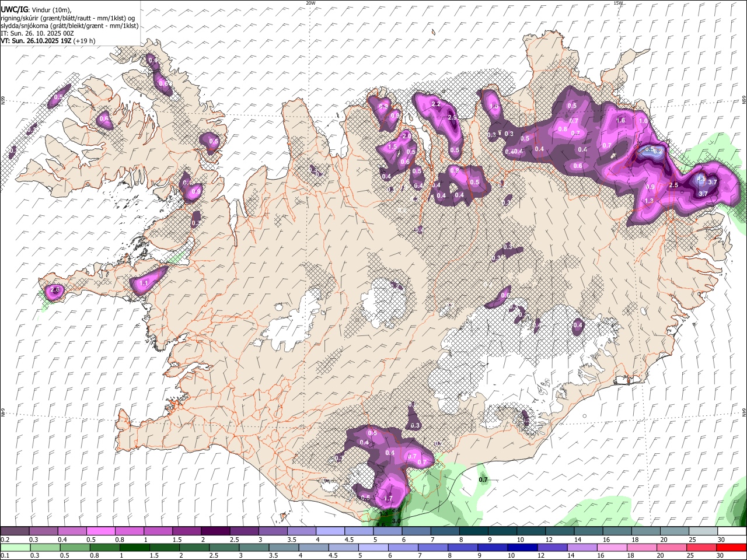The height and width of the screenshot is (560, 747).
Task: Click the '1.3' value in the northeast
Action: [649, 201]
